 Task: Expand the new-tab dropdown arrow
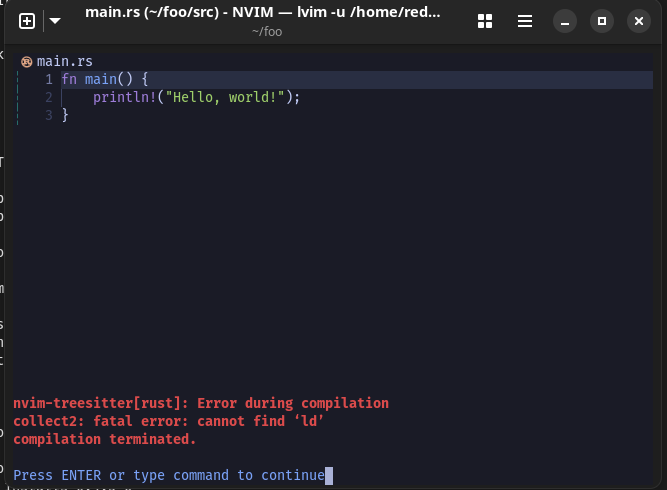pos(55,21)
